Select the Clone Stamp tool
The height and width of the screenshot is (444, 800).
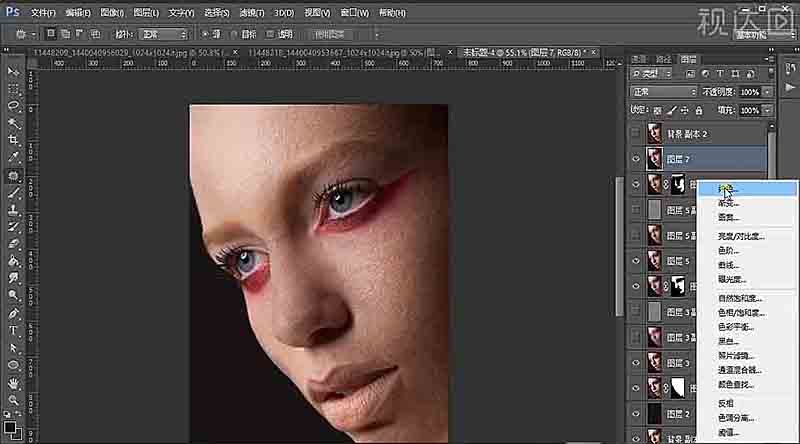coord(13,210)
